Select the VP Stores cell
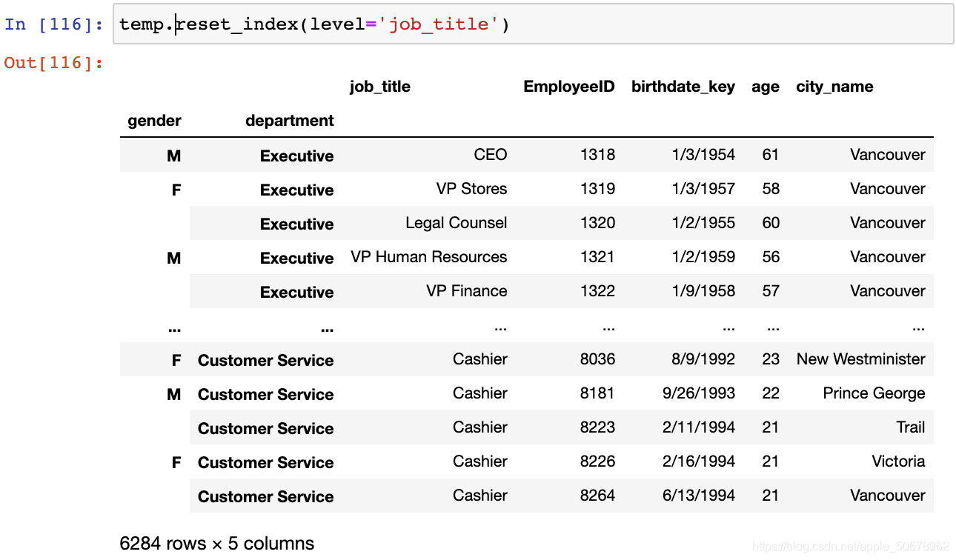The height and width of the screenshot is (560, 956). (472, 189)
